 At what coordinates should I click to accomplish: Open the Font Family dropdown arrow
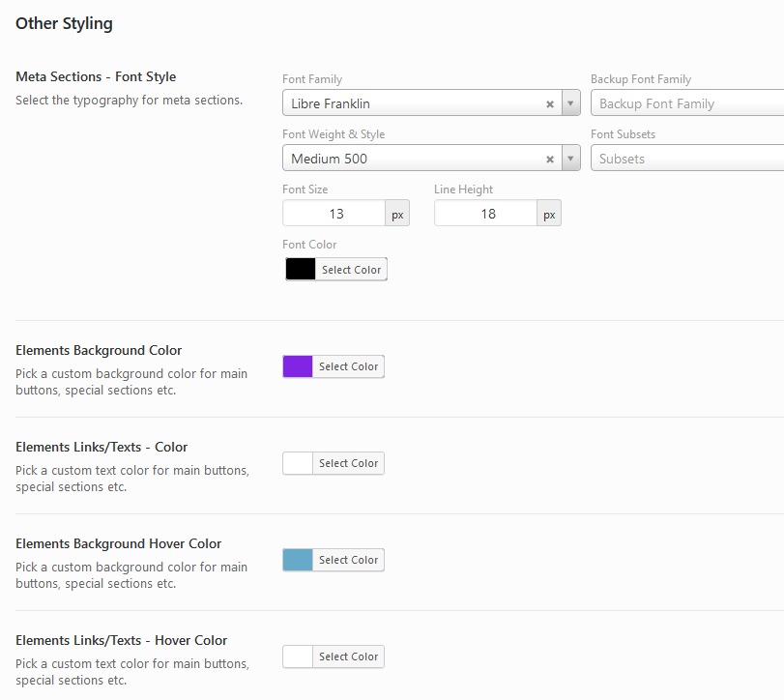[570, 103]
